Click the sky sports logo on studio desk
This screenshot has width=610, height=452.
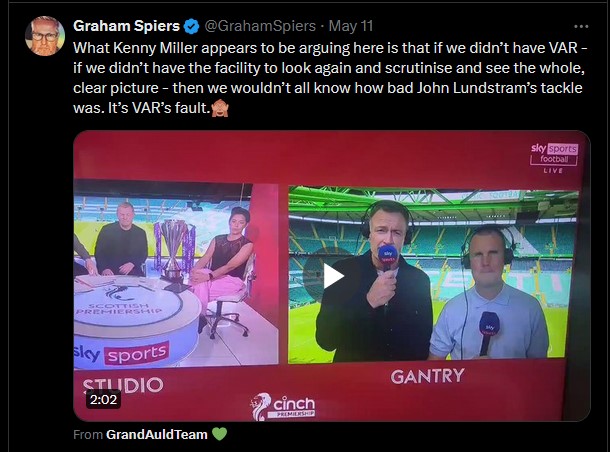122,354
